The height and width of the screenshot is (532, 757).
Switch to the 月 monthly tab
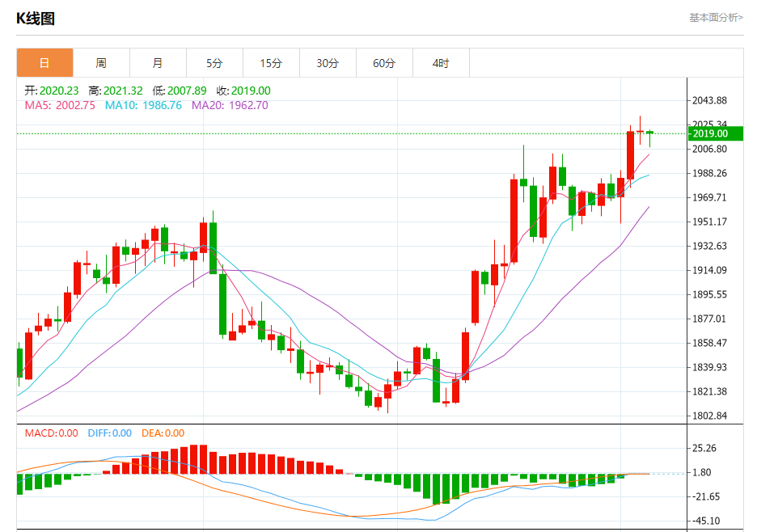(x=158, y=63)
